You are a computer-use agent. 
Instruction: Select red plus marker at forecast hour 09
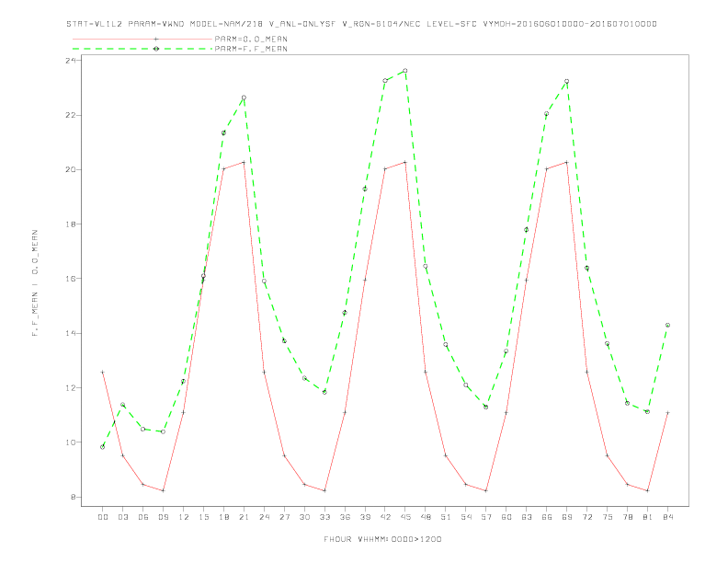click(x=163, y=490)
